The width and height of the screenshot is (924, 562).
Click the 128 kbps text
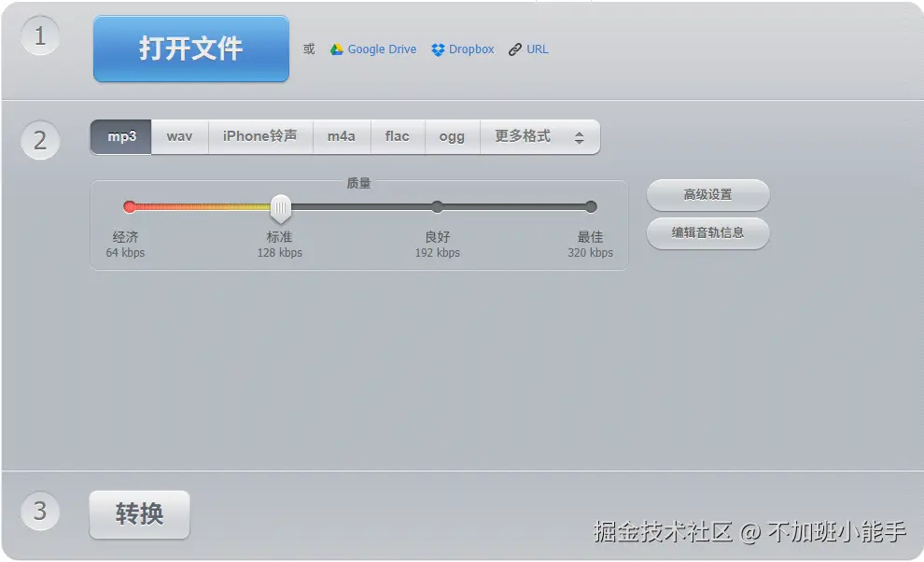click(280, 252)
